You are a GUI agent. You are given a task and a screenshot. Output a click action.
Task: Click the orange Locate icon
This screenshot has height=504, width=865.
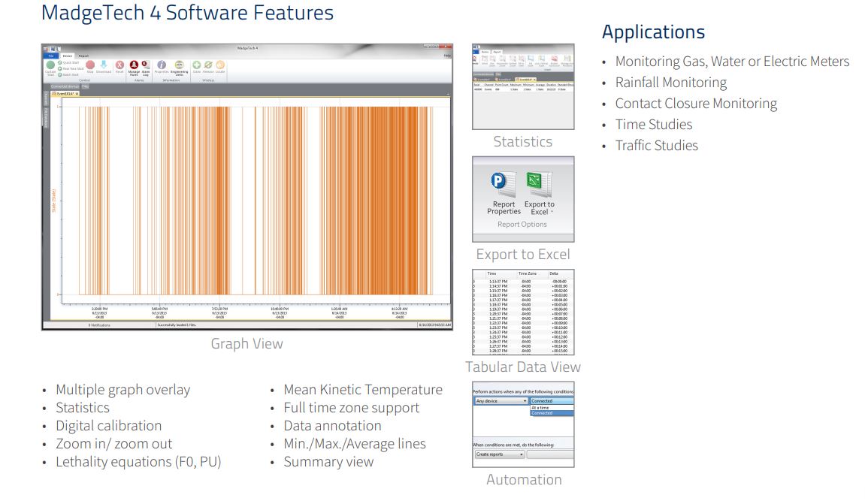click(x=220, y=65)
